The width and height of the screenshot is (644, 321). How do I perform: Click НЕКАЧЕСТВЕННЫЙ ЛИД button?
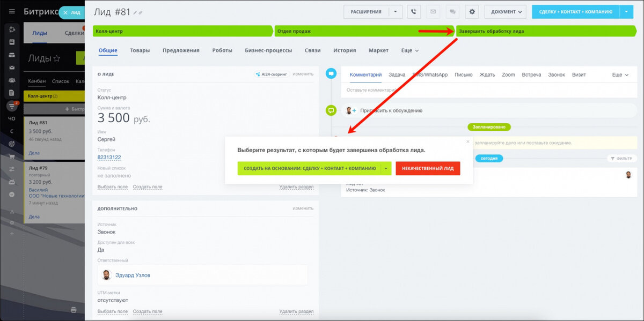(x=428, y=168)
